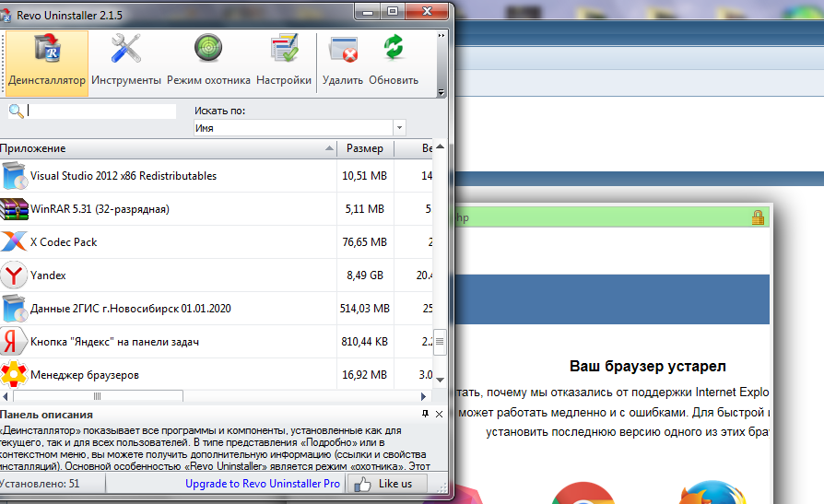Click the 10,51 MB size cell
824x504 pixels.
click(365, 176)
